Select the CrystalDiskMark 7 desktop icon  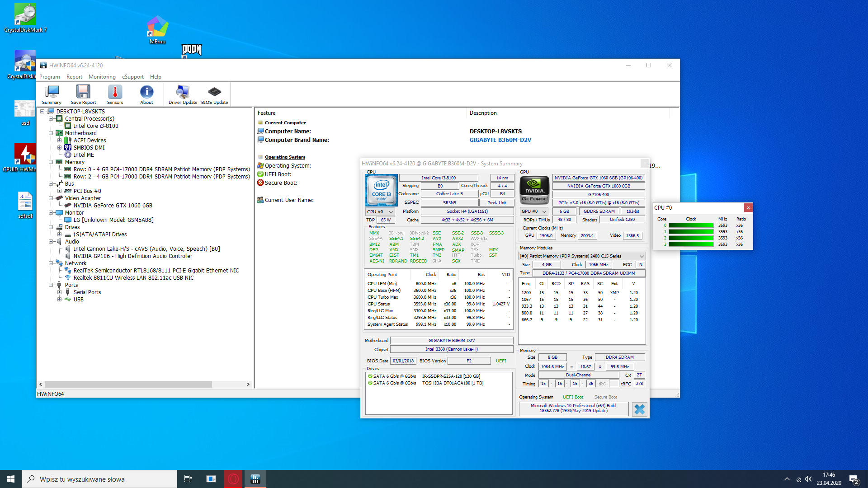click(x=25, y=19)
